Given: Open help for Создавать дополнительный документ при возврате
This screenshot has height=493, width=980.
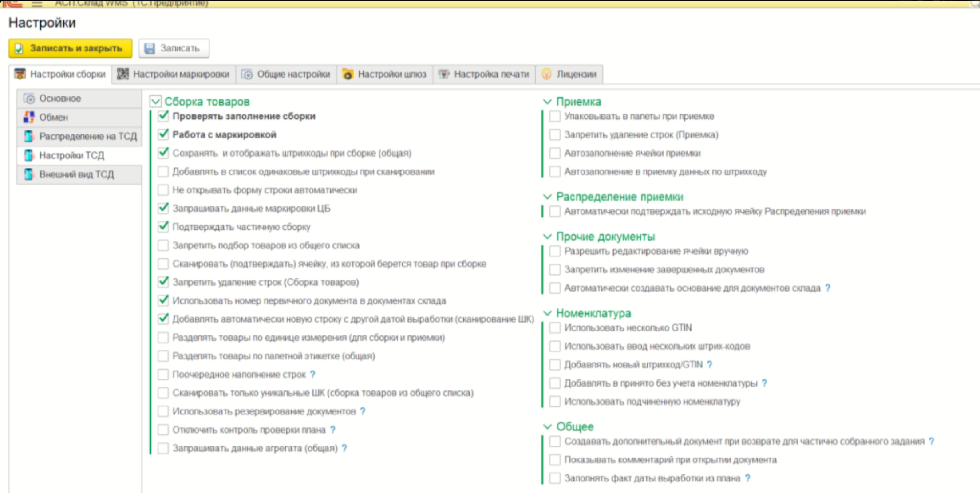Looking at the screenshot, I should [x=932, y=442].
